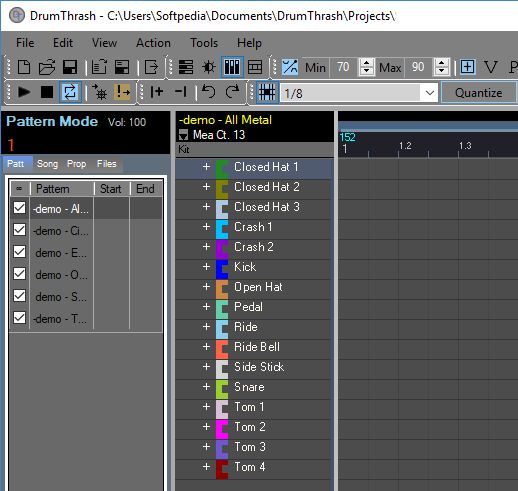Expand the Kick track
This screenshot has height=491, width=518.
click(x=206, y=267)
